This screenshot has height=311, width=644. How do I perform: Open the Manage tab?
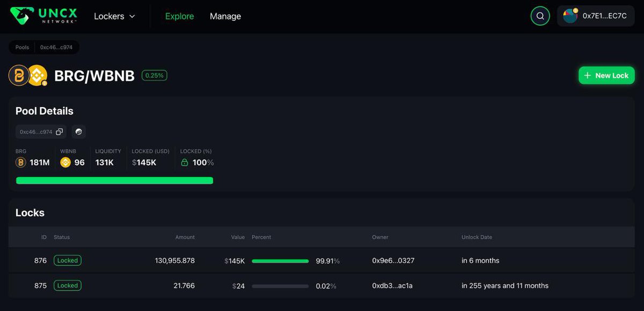[225, 16]
